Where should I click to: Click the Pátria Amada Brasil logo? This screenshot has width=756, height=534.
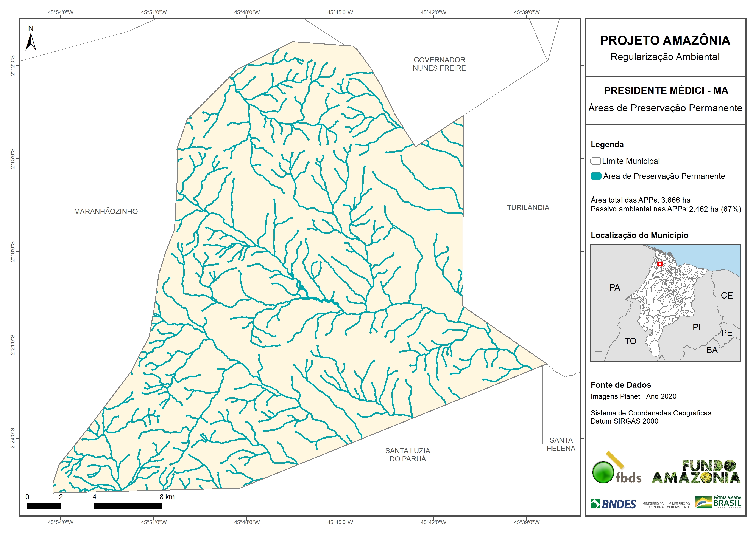(718, 502)
